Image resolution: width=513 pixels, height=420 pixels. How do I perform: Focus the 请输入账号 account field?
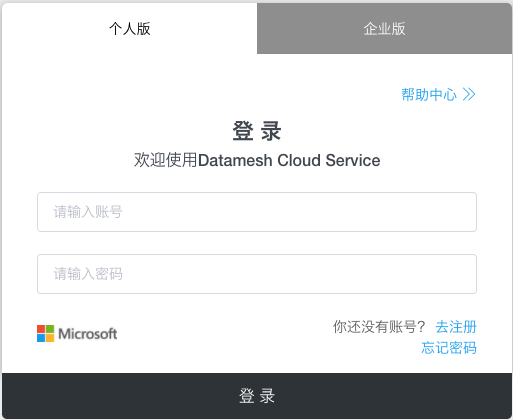pyautogui.click(x=257, y=212)
